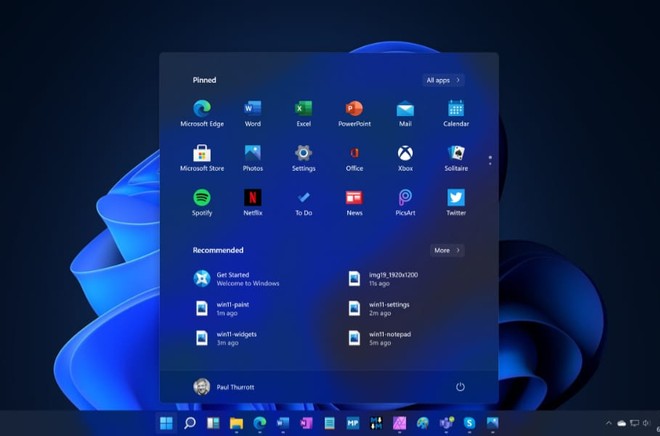Open the PicsArt app

pos(405,198)
